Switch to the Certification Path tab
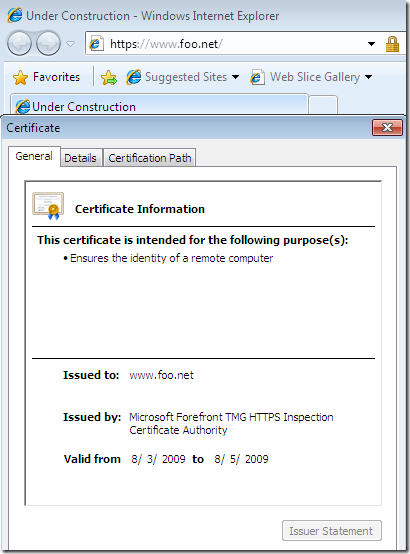Viewport: 410px width, 554px height. 150,158
